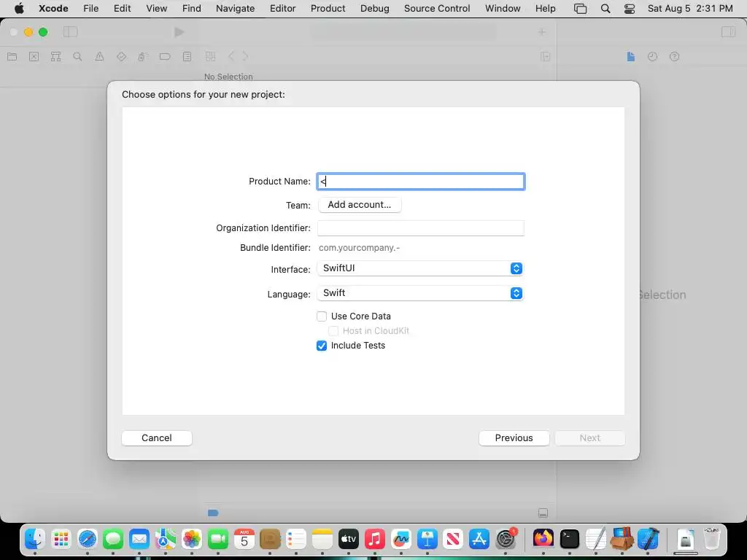Click the Previous button
This screenshot has height=560, width=747.
pyautogui.click(x=514, y=438)
